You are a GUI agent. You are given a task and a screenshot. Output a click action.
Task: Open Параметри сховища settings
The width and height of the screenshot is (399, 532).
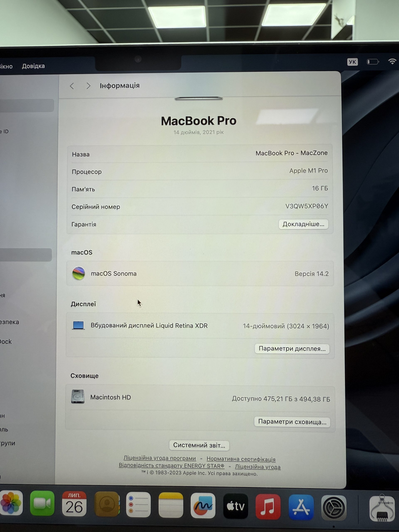(292, 422)
